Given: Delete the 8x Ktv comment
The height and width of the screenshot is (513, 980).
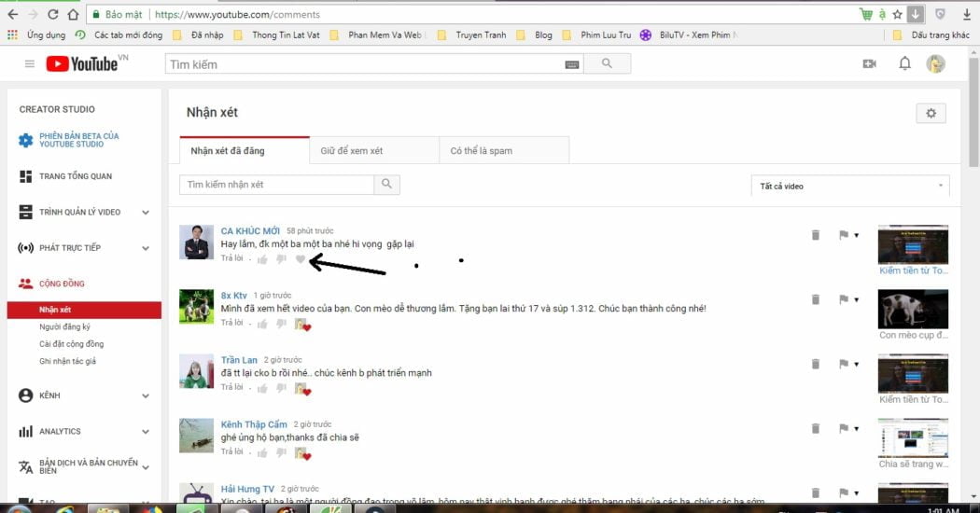Looking at the screenshot, I should pyautogui.click(x=815, y=299).
